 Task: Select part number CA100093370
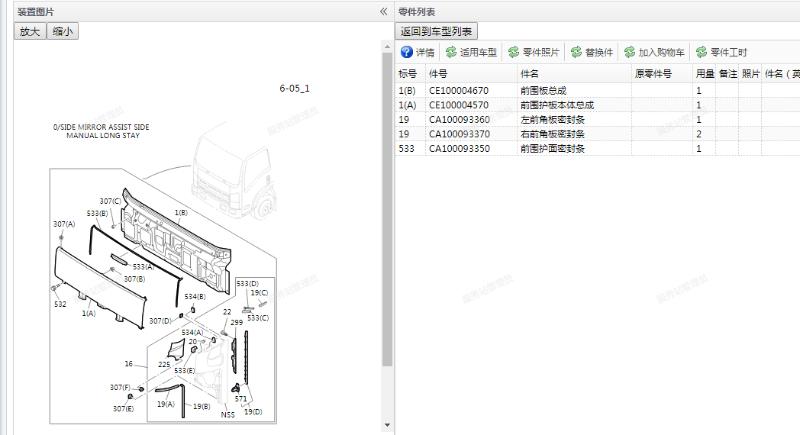[x=459, y=134]
